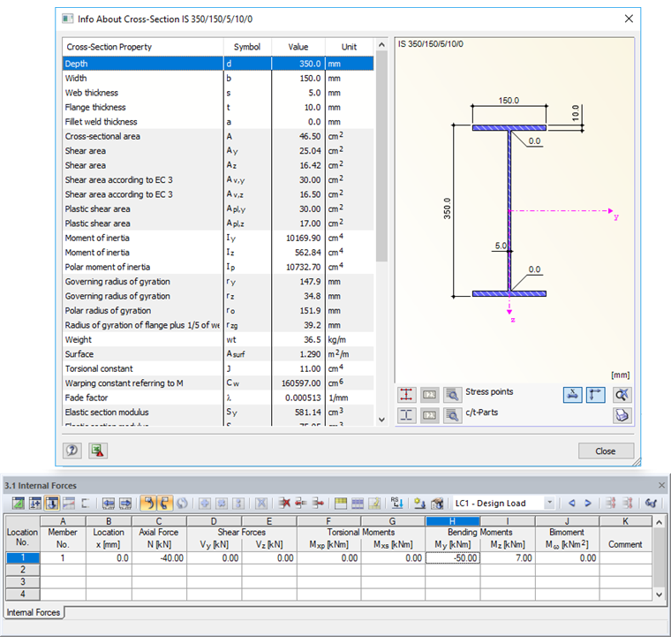Viewport: 671px width, 644px height.
Task: Click the Value column header
Action: point(298,47)
